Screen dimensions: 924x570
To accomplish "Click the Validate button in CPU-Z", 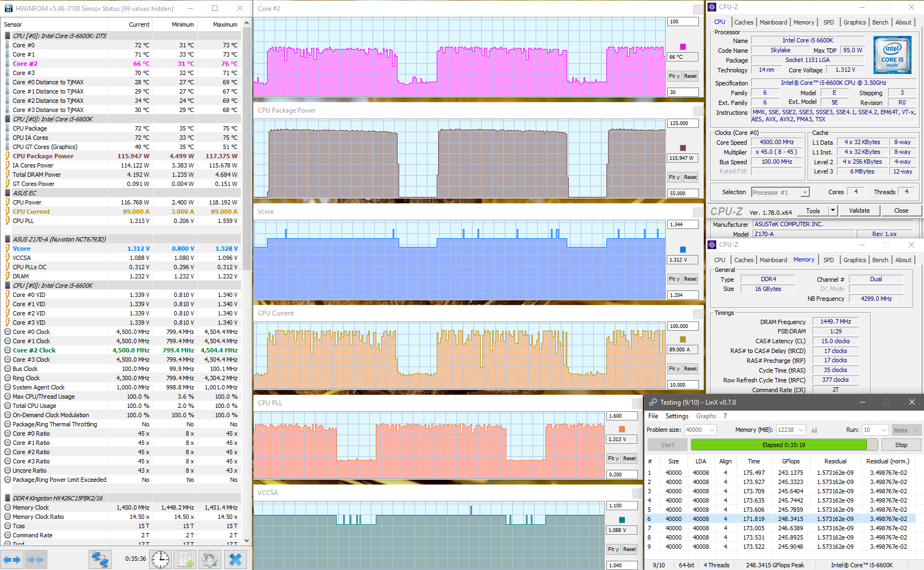I will click(859, 210).
